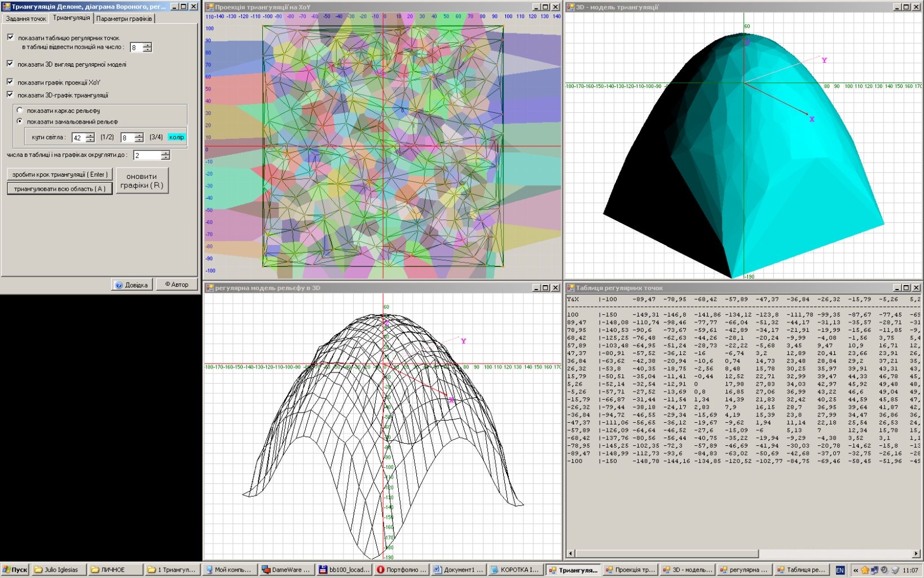Click EN language indicator in tray
This screenshot has width=924, height=578.
(x=840, y=571)
